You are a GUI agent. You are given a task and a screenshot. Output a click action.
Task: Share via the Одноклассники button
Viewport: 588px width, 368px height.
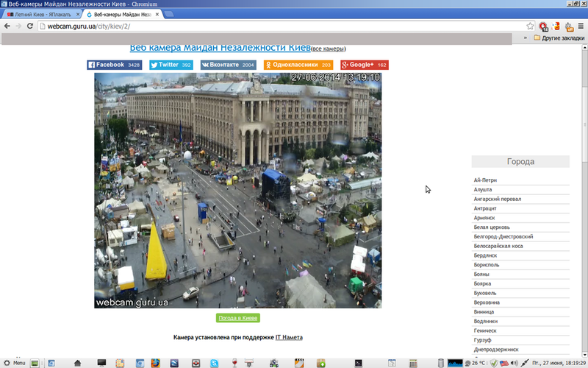[298, 65]
